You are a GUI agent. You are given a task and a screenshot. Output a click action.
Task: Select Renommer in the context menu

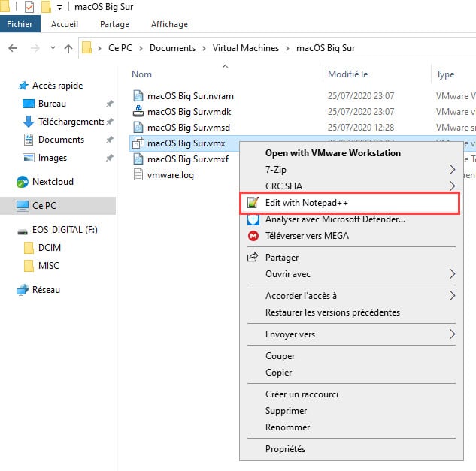click(x=287, y=427)
